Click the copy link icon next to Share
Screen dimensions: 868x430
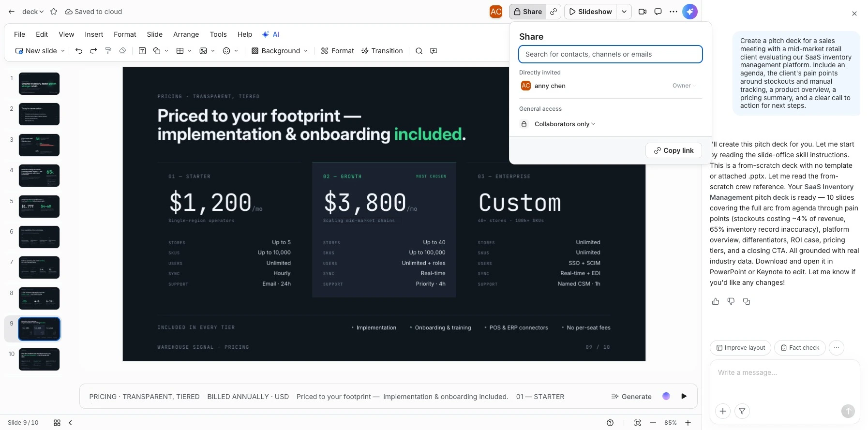pos(554,12)
